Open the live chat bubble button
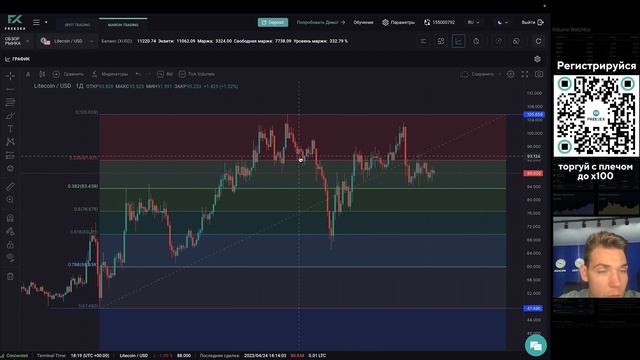 pyautogui.click(x=536, y=346)
